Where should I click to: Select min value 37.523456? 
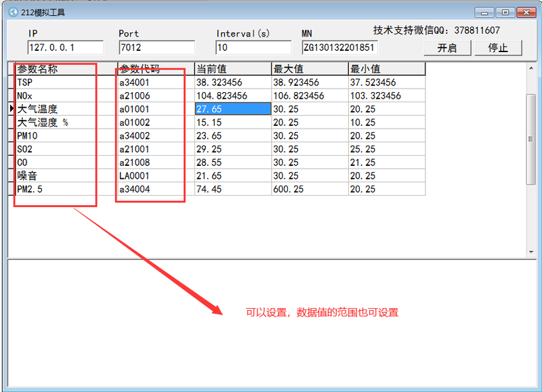[387, 82]
